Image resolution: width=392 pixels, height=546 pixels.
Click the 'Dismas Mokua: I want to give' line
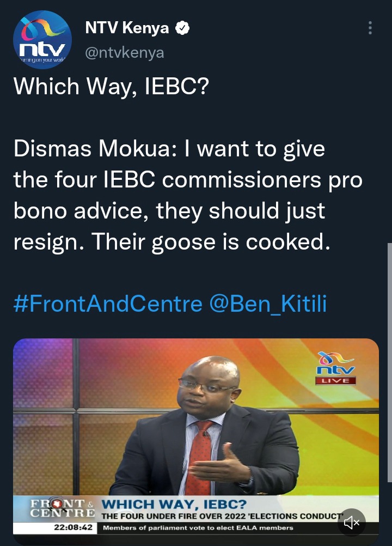pyautogui.click(x=169, y=149)
